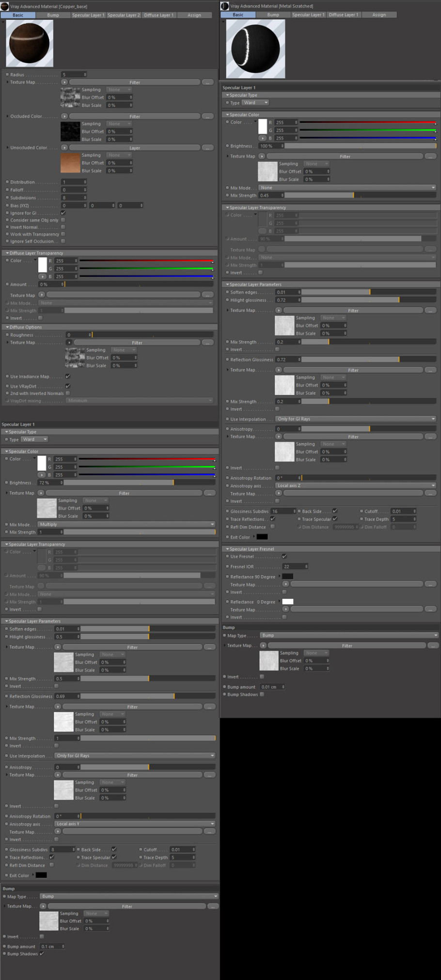The height and width of the screenshot is (980, 441).
Task: Open the Assign tab in Copper_base
Action: (x=194, y=15)
